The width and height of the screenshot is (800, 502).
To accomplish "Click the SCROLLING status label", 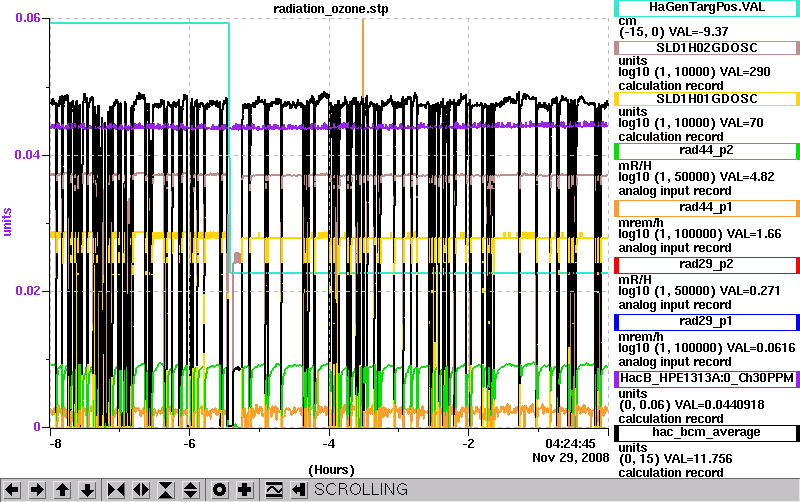I will tap(361, 490).
